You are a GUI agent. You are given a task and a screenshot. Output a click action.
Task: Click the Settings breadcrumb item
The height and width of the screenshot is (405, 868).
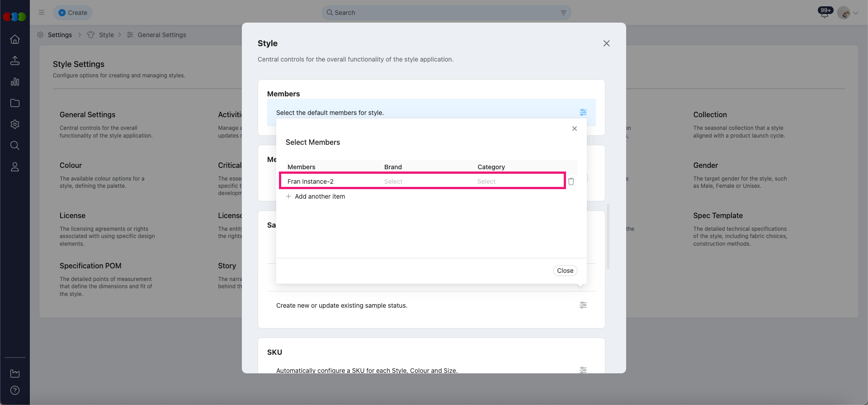tap(60, 35)
